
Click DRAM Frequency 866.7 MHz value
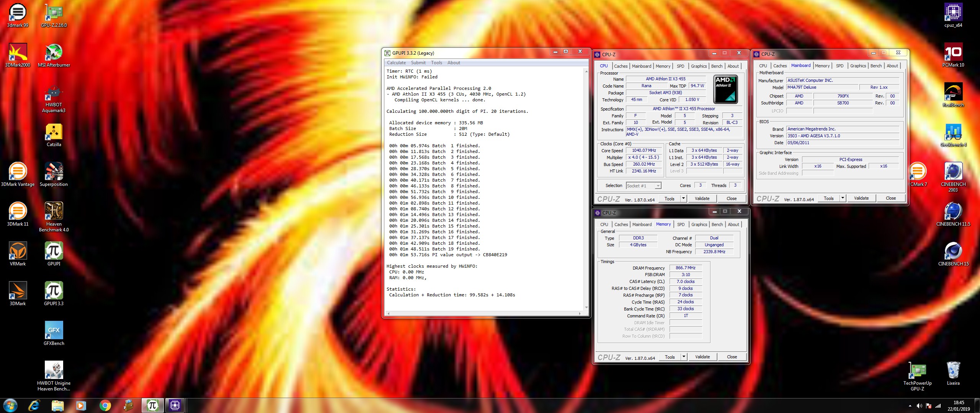tap(686, 268)
